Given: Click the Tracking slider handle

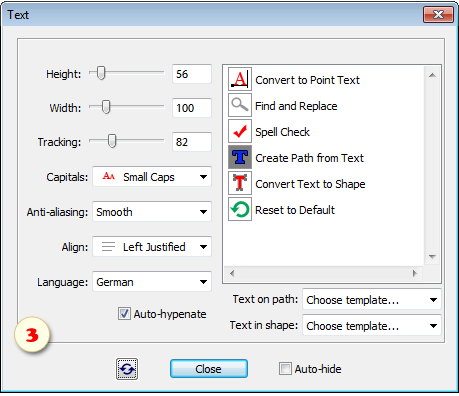Looking at the screenshot, I should click(x=112, y=141).
